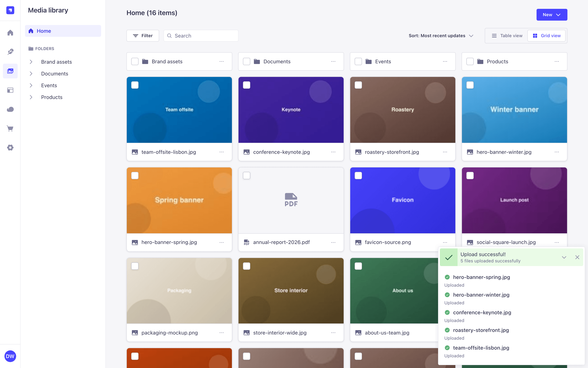This screenshot has width=588, height=368.
Task: Open more actions for team-offsite-lisbon.jpg
Action: pyautogui.click(x=222, y=152)
